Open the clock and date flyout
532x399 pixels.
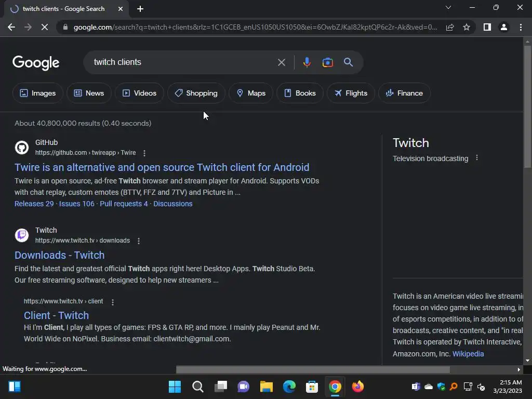[508, 387]
